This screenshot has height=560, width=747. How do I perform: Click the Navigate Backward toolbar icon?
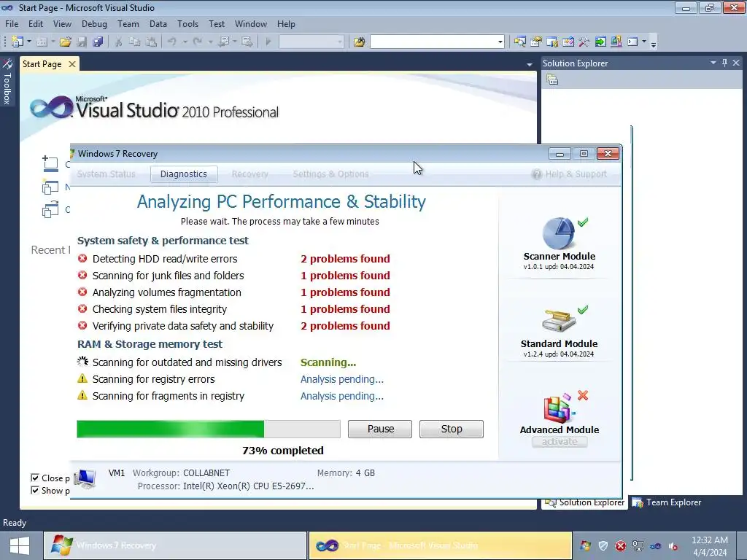pos(223,42)
